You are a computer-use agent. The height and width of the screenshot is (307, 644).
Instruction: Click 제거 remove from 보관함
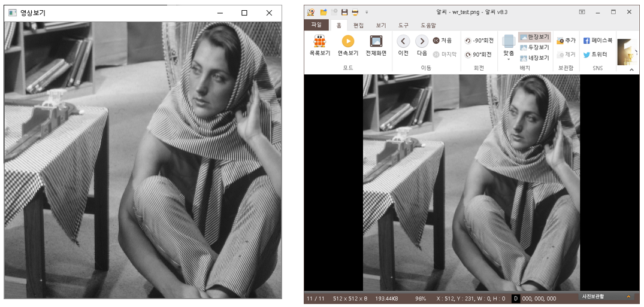click(566, 54)
